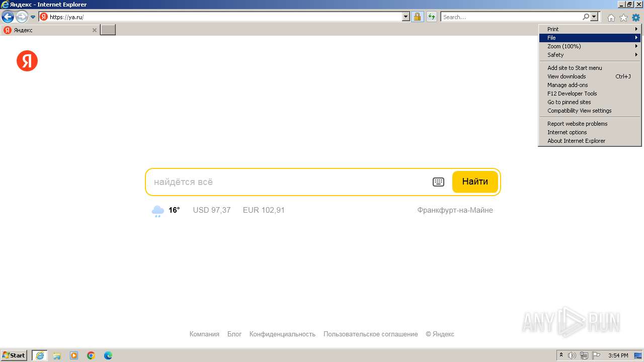644x362 pixels.
Task: Switch to the Яндекс tab
Action: pyautogui.click(x=50, y=30)
